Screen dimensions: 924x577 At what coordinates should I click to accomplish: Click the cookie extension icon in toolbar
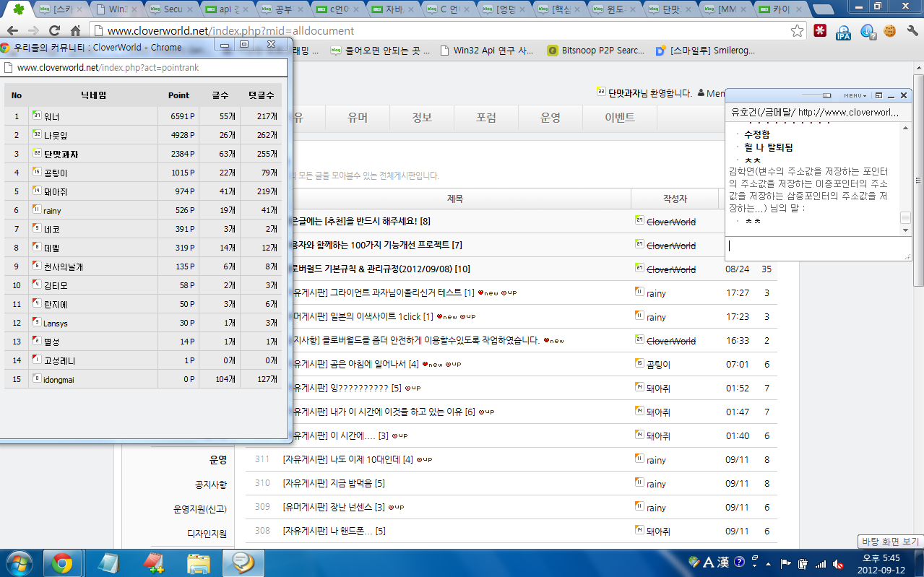[889, 31]
